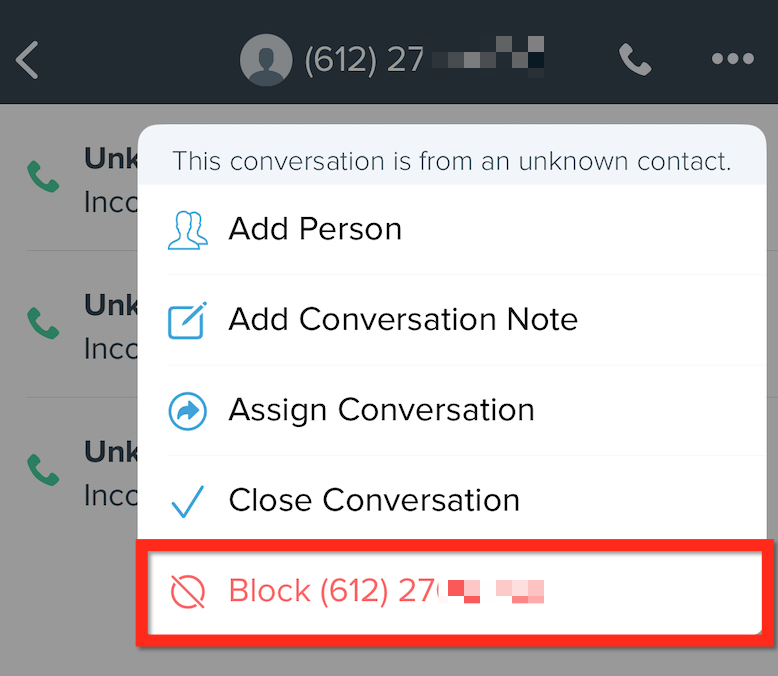Select Assign Conversation entry
The image size is (778, 676).
click(452, 410)
